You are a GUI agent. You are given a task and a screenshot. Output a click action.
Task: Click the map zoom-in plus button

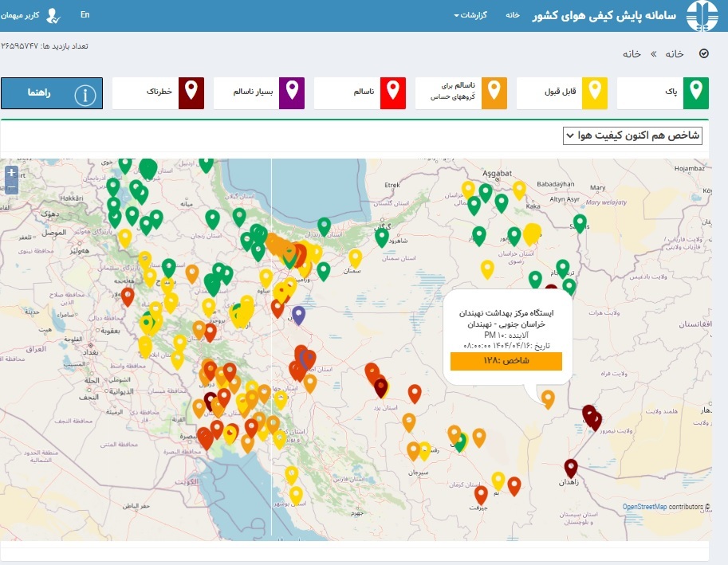pos(12,173)
